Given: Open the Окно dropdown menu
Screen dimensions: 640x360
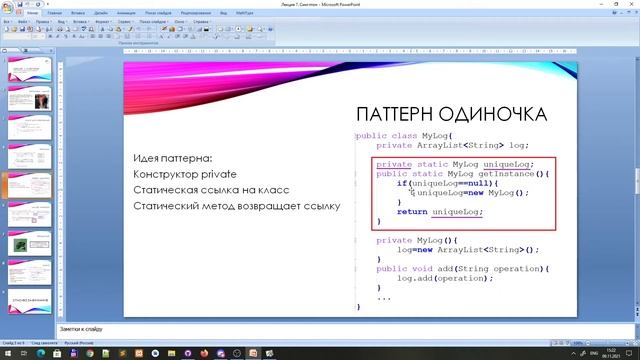Looking at the screenshot, I should [180, 22].
